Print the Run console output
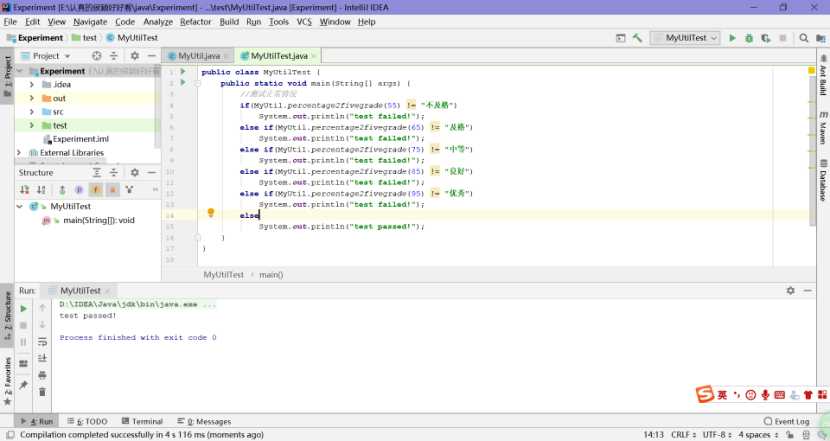The image size is (830, 441). click(x=42, y=375)
